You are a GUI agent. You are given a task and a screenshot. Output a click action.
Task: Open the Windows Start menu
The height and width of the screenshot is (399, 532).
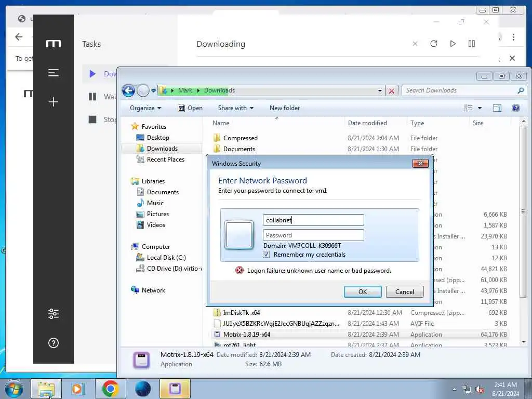point(14,389)
